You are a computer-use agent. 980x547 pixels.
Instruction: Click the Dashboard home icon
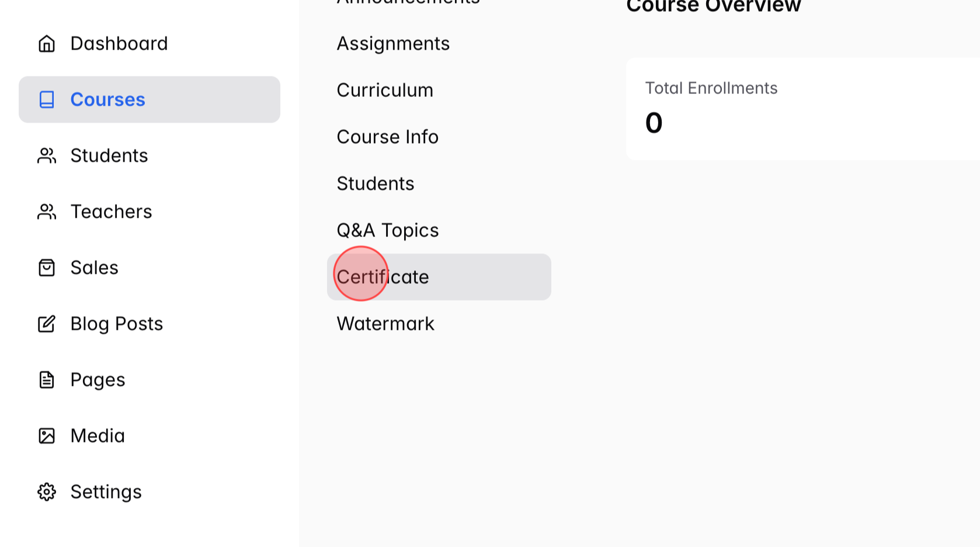(47, 43)
